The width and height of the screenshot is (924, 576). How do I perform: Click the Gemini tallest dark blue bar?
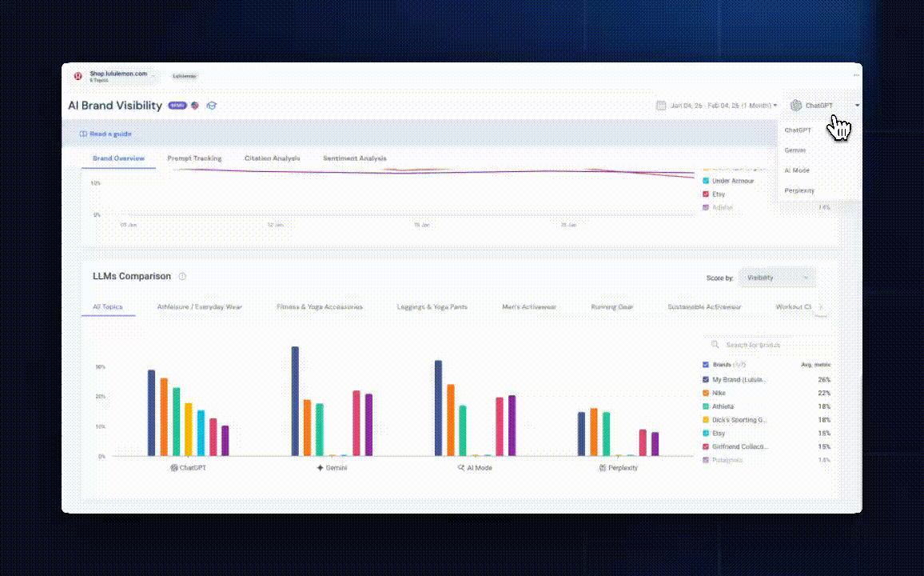(295, 401)
